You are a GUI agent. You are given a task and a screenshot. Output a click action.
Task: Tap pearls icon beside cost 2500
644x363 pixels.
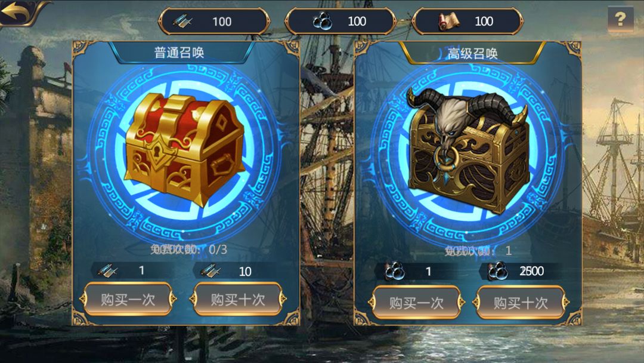(x=497, y=271)
